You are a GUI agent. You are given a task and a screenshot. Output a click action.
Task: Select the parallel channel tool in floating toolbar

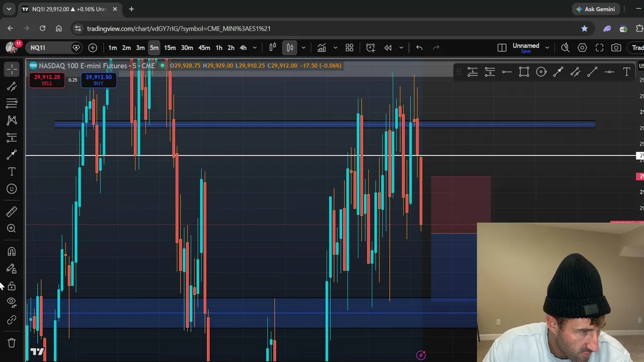[x=575, y=72]
